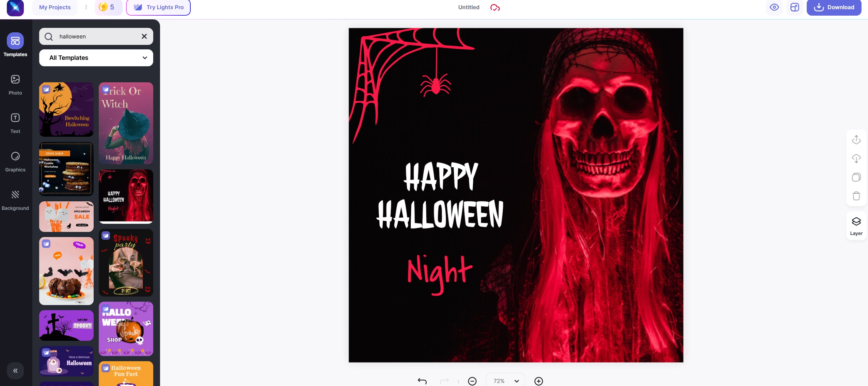Select the Spooky Party template thumbnail
The height and width of the screenshot is (386, 868).
tap(126, 263)
